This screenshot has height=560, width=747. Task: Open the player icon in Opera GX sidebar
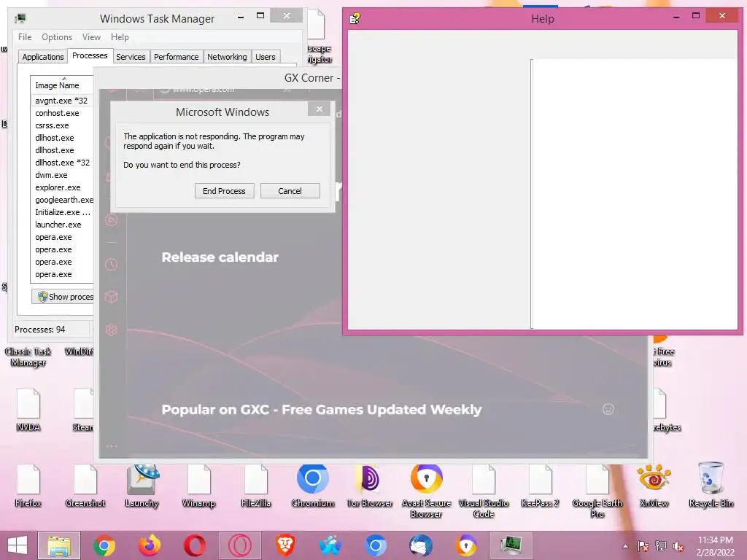(x=112, y=219)
